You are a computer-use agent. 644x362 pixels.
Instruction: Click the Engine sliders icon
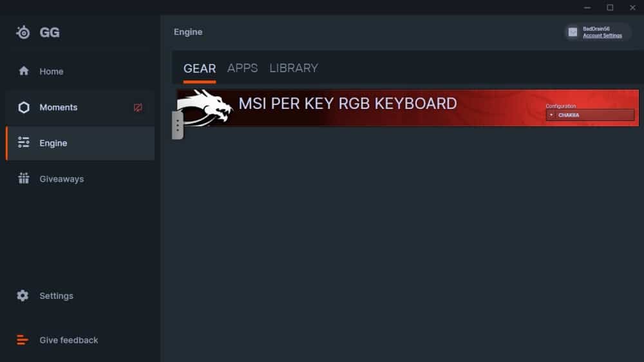tap(24, 142)
